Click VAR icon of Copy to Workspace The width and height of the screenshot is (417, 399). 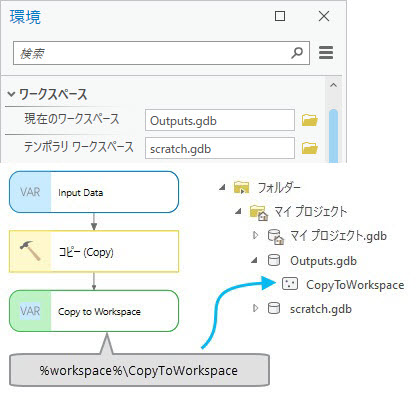point(30,311)
